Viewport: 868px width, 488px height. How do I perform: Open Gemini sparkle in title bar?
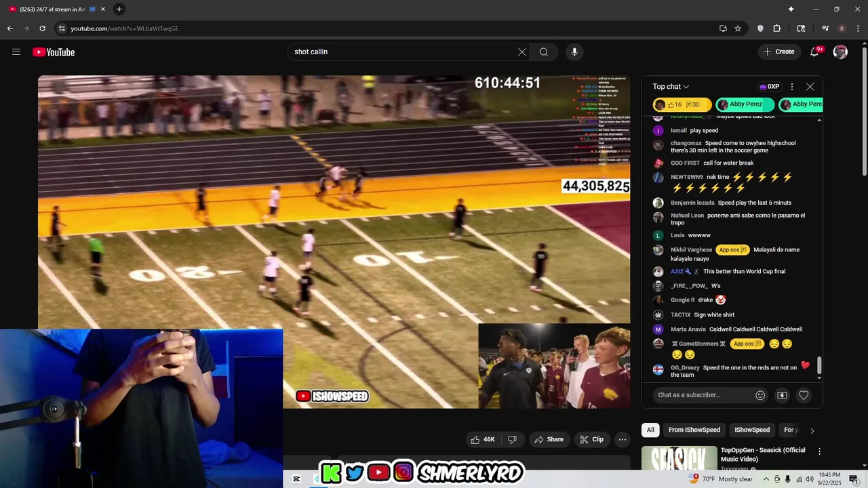coord(791,9)
